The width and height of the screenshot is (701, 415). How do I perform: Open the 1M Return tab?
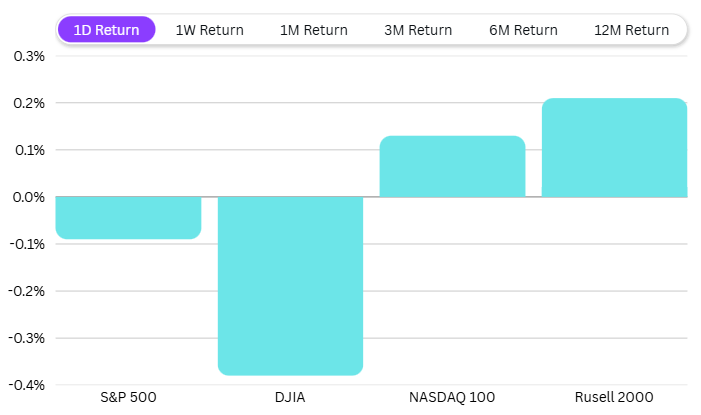[x=314, y=30]
